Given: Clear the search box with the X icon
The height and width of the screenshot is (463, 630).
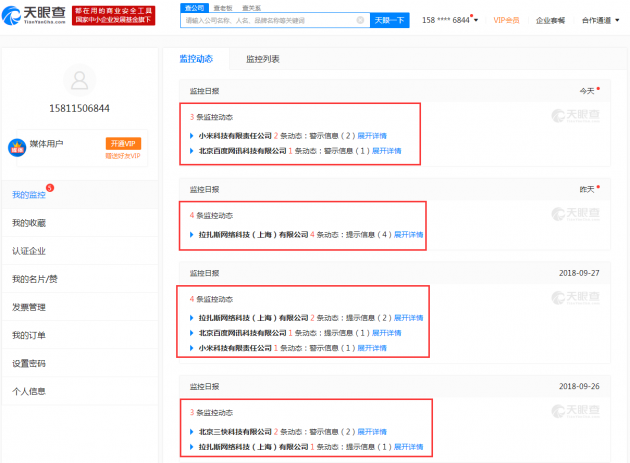Looking at the screenshot, I should (x=360, y=20).
